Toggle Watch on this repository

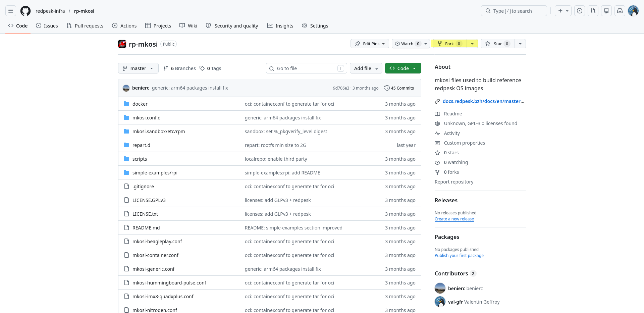pyautogui.click(x=407, y=44)
